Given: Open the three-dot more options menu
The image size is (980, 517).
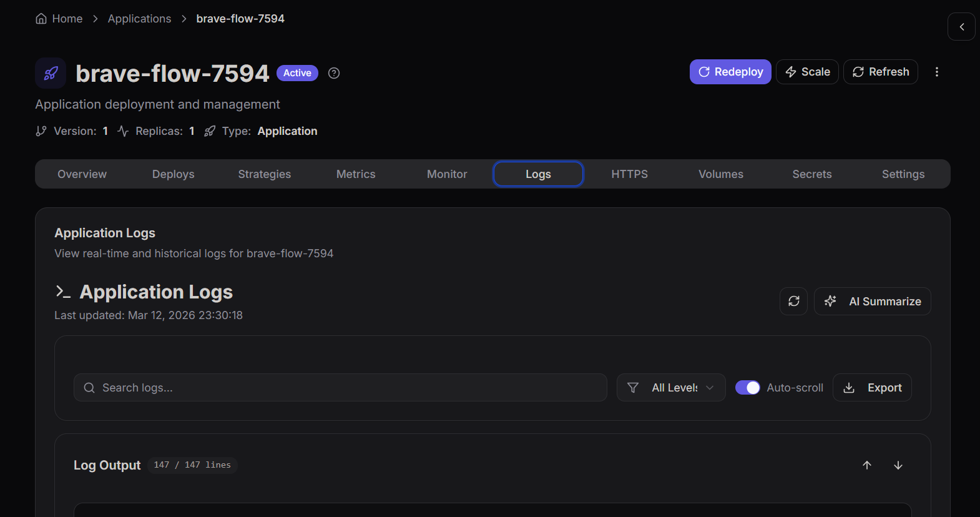Looking at the screenshot, I should click(936, 72).
